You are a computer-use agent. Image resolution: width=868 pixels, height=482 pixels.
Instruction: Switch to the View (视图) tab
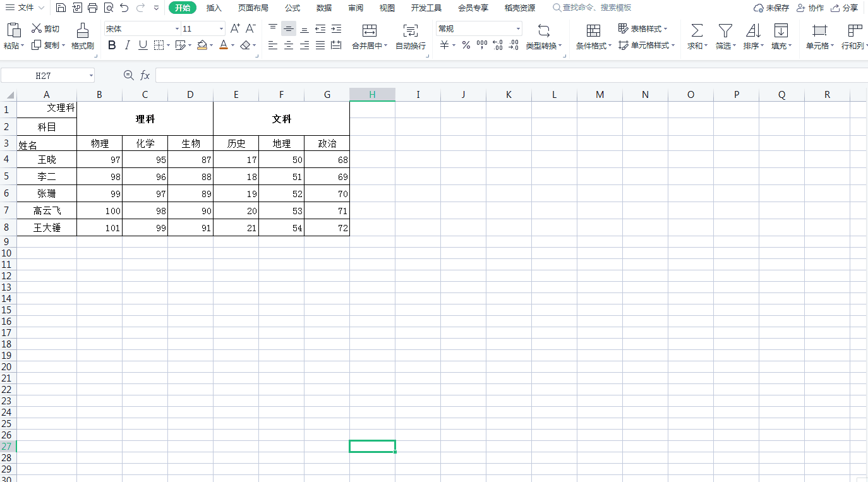(x=387, y=8)
